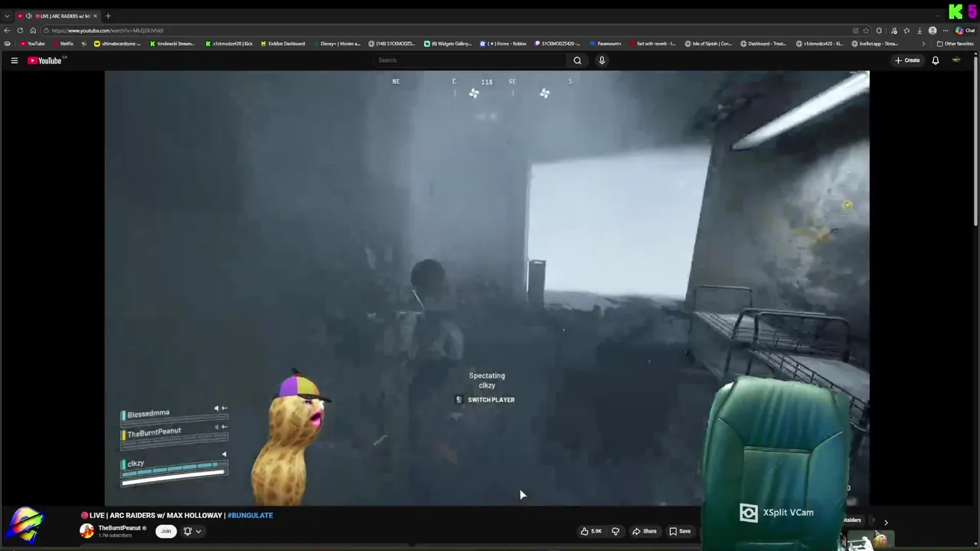Viewport: 980px width, 551px height.
Task: Open the browser three-dot settings menu
Action: click(x=944, y=31)
